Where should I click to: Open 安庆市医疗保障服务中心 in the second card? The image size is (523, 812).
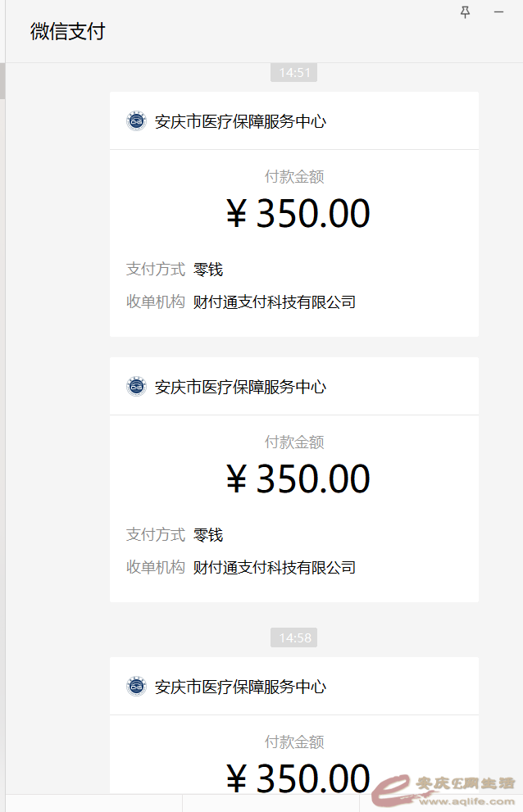pyautogui.click(x=240, y=388)
